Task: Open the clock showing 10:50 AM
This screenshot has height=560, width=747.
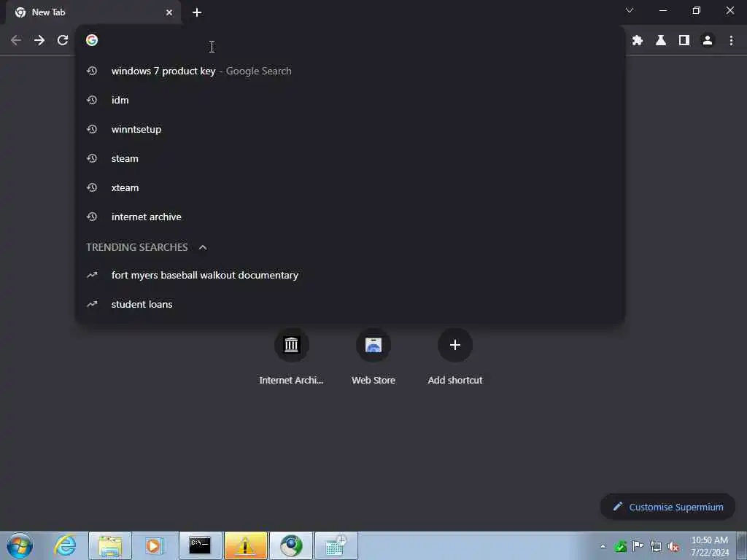Action: [710, 546]
